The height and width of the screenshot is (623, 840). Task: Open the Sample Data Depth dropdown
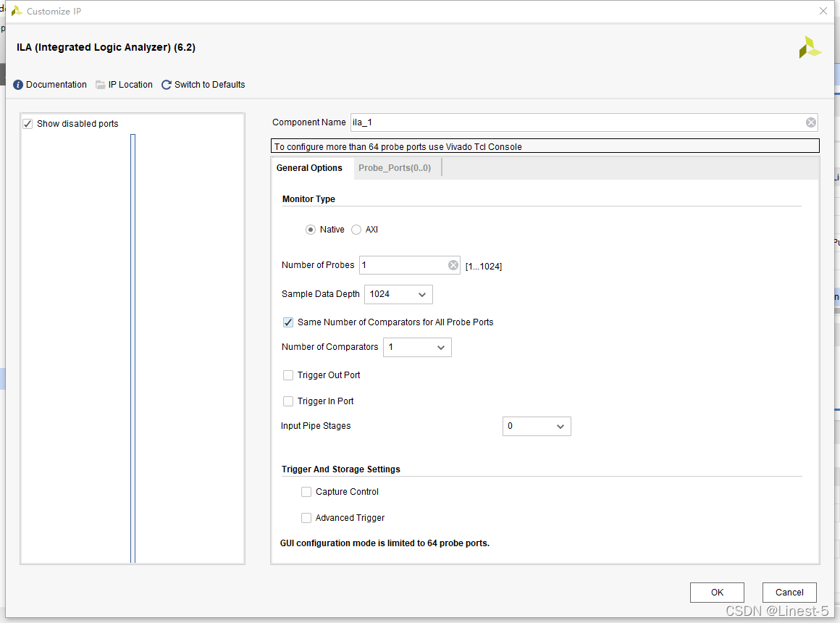[x=398, y=294]
